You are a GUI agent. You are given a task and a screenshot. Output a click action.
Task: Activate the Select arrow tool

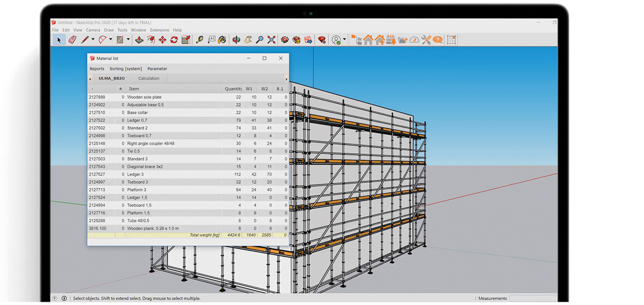click(59, 40)
